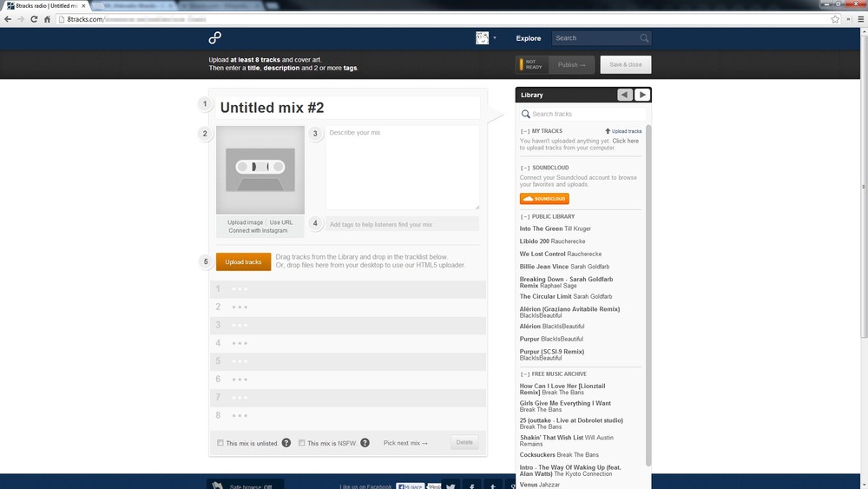Click the Save & close button

point(626,65)
